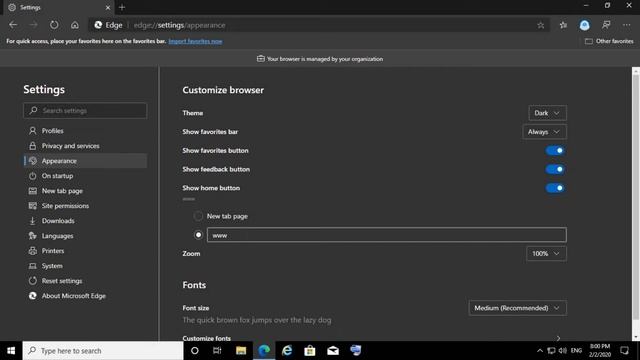The height and width of the screenshot is (360, 640).
Task: Open Privacy and services section
Action: 85,146
